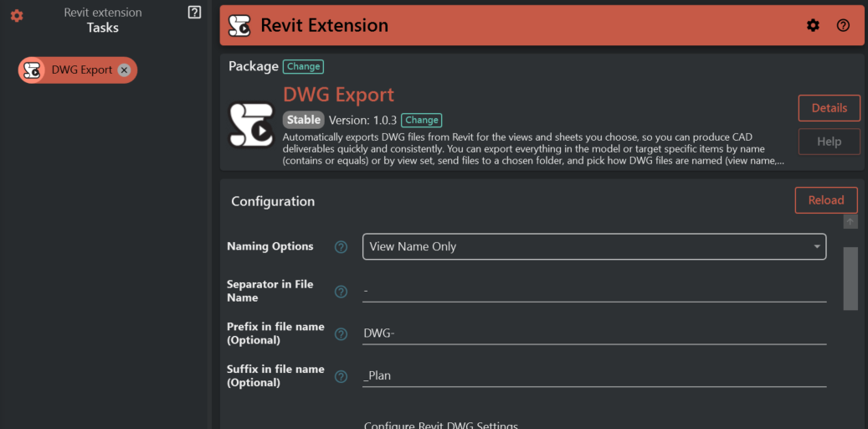Open the Naming Options dropdown

tap(594, 246)
